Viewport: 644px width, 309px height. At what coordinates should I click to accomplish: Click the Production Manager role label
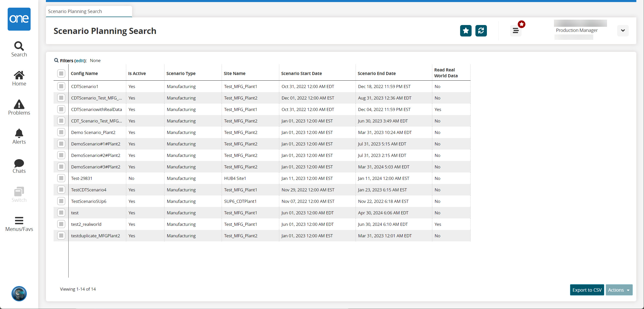tap(577, 30)
